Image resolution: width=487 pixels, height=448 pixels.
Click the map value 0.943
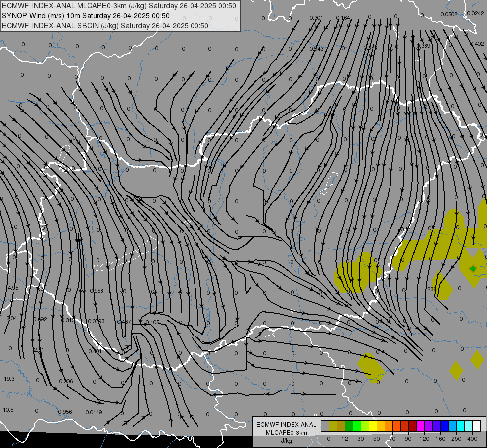point(316,49)
